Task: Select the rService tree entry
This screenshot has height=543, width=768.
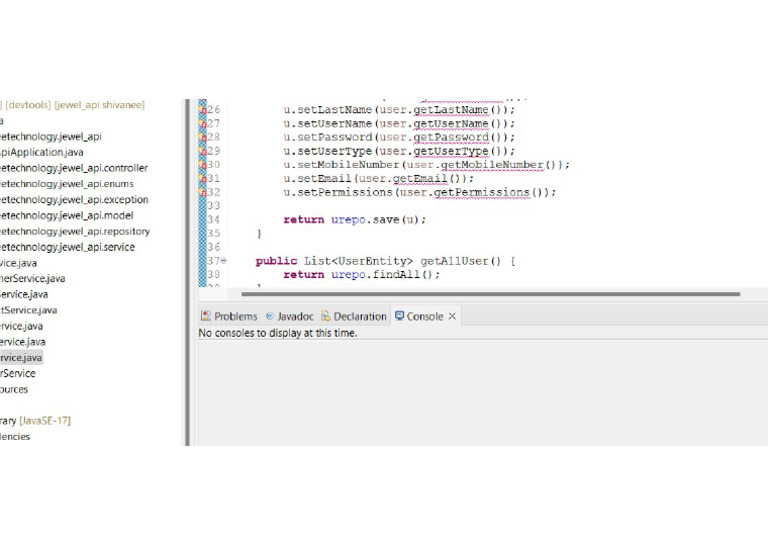Action: point(18,374)
